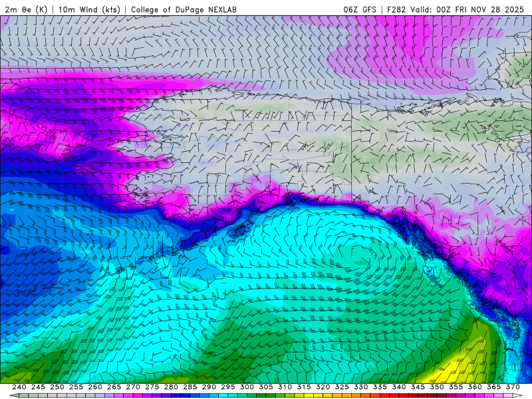Image resolution: width=532 pixels, height=399 pixels.
Task: Select the "Valid: 00Z FRI NOV 28 2025" text
Action: click(467, 9)
